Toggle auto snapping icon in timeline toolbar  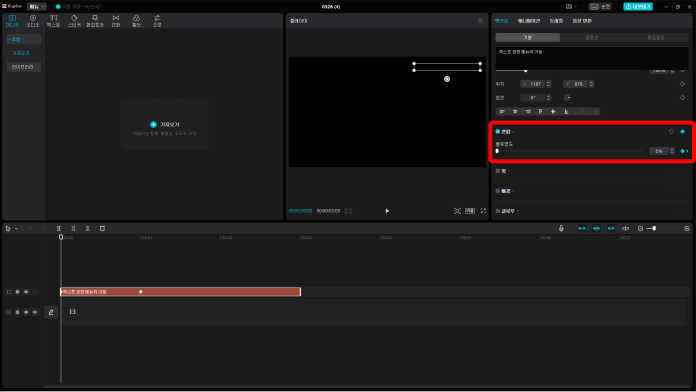click(596, 228)
